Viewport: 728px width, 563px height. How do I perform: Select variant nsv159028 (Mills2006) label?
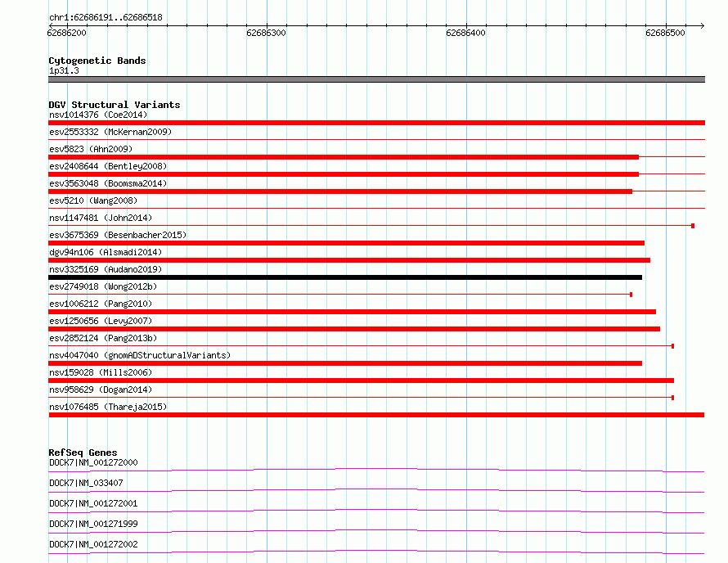click(x=101, y=372)
